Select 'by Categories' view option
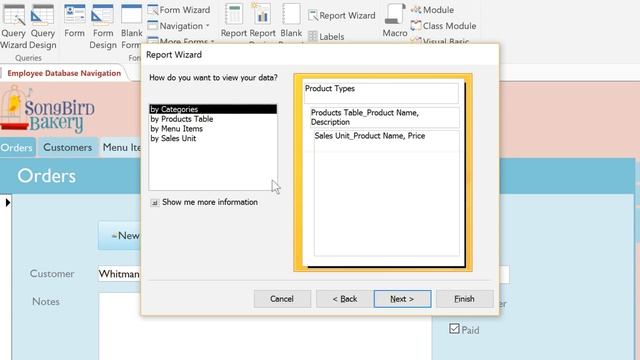Image resolution: width=640 pixels, height=360 pixels. [213, 109]
